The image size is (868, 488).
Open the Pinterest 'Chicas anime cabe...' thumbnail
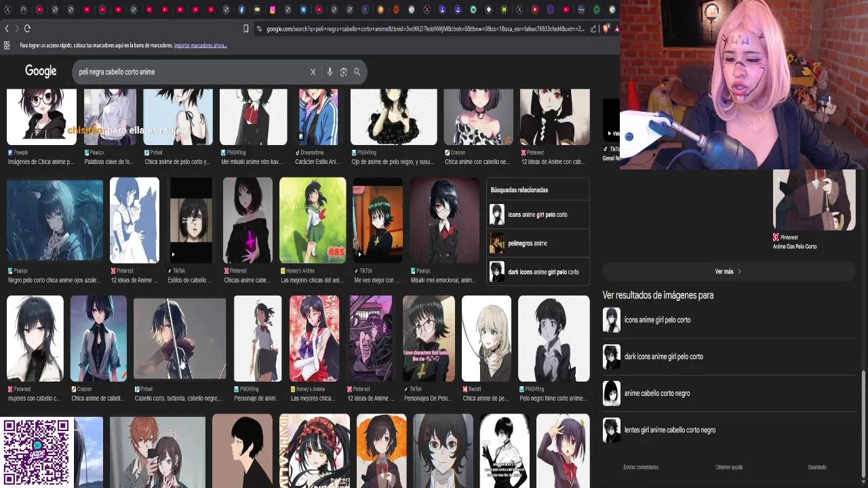point(248,220)
